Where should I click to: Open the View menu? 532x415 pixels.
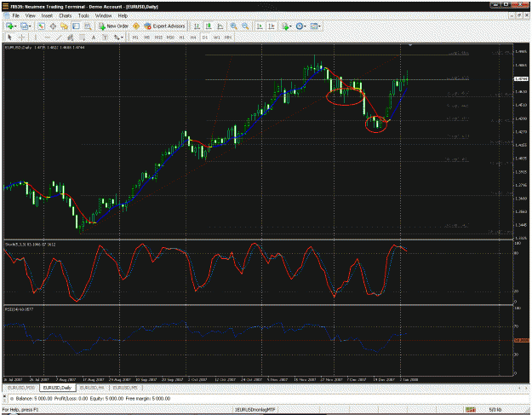click(x=30, y=15)
